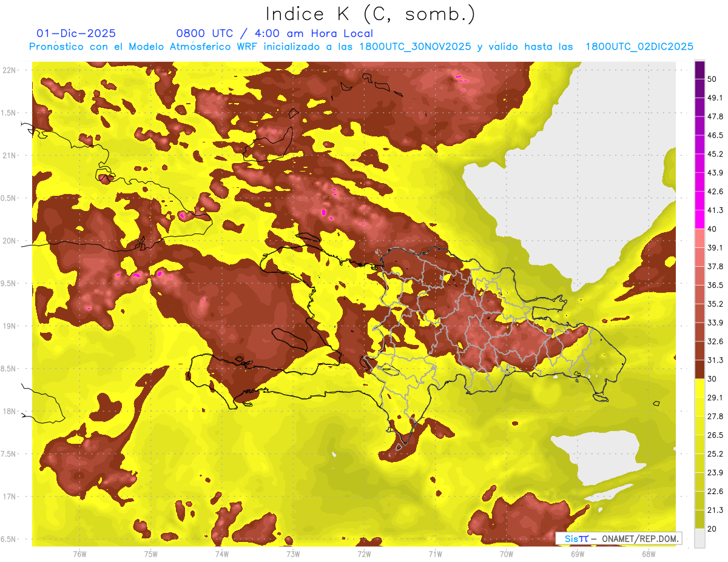The image size is (728, 562).
Task: Click the legend value "43.9"
Action: 715,173
